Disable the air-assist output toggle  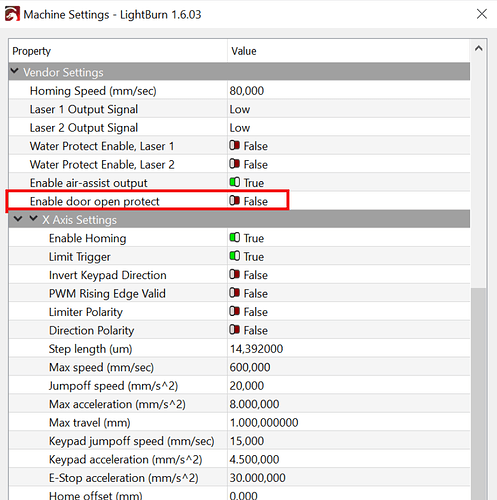pyautogui.click(x=234, y=182)
